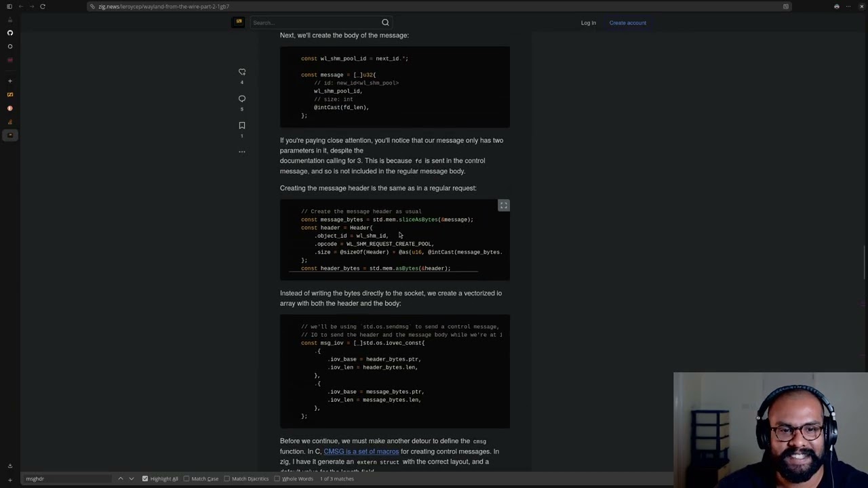This screenshot has width=868, height=488.
Task: Add a new tab with plus icon
Action: (9, 81)
